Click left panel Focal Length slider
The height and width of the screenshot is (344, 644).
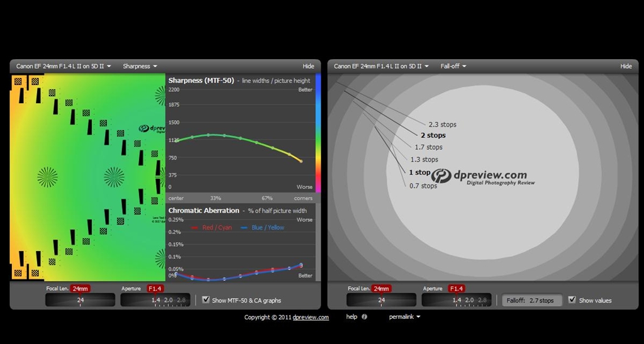pyautogui.click(x=80, y=300)
